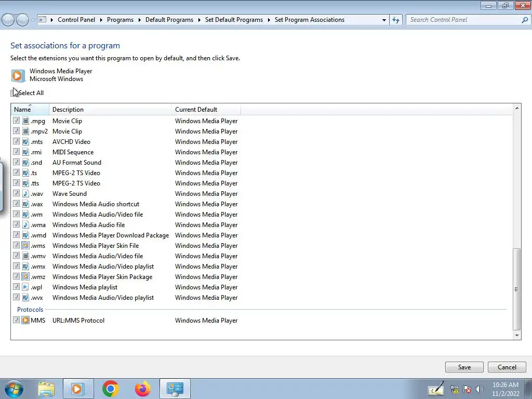Click the .wpl playlist icon

tap(25, 287)
